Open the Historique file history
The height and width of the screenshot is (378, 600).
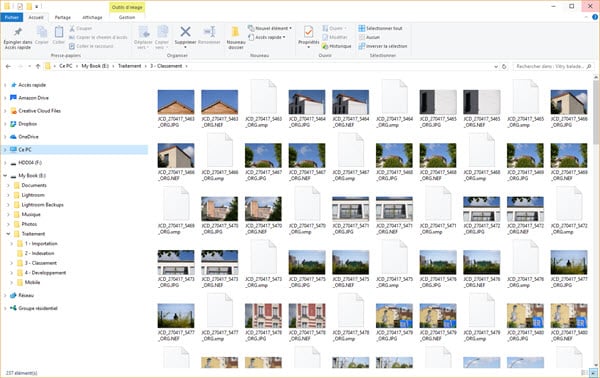pyautogui.click(x=336, y=46)
